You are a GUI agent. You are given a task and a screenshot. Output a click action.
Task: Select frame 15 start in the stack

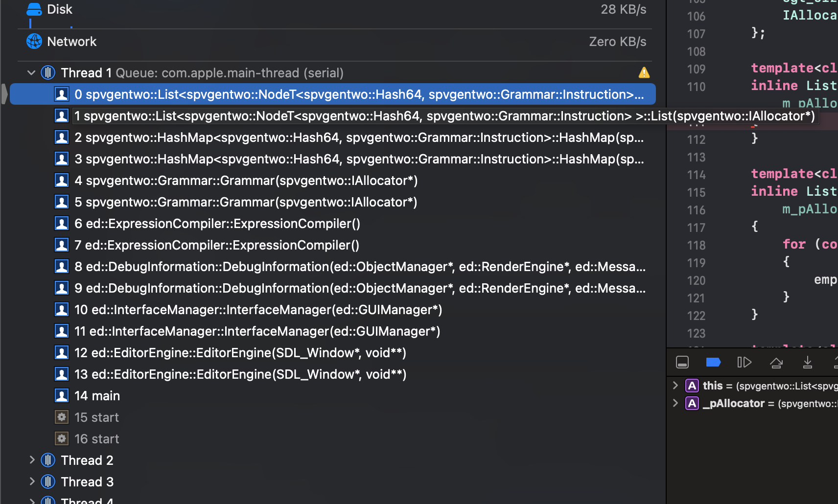(96, 417)
